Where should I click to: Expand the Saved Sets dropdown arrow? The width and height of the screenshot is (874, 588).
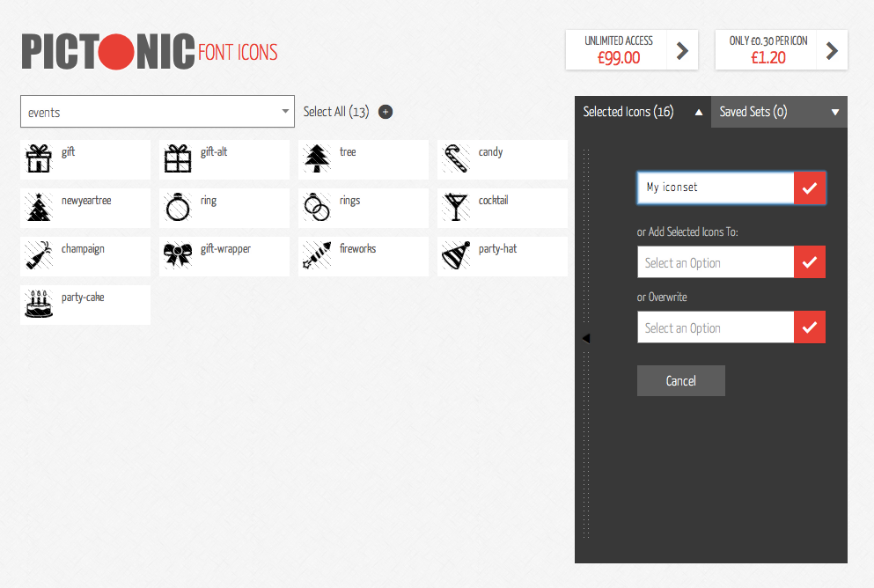click(x=834, y=112)
